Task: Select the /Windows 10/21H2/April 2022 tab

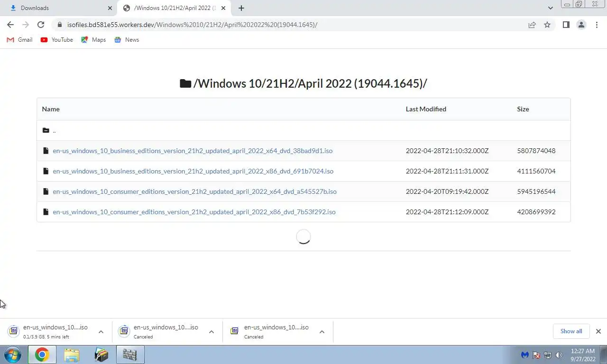Action: pos(174,8)
